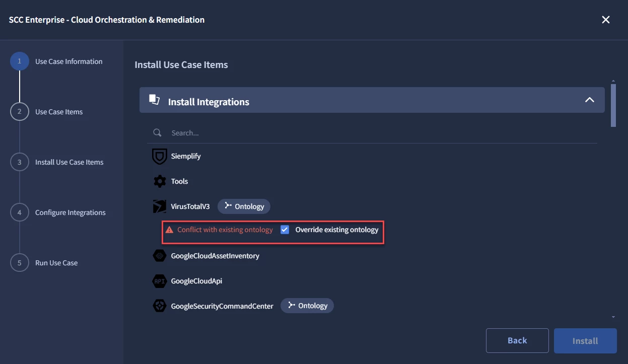Screen dimensions: 628x364
Task: Click the Install Use Case Items heading
Action: click(181, 65)
